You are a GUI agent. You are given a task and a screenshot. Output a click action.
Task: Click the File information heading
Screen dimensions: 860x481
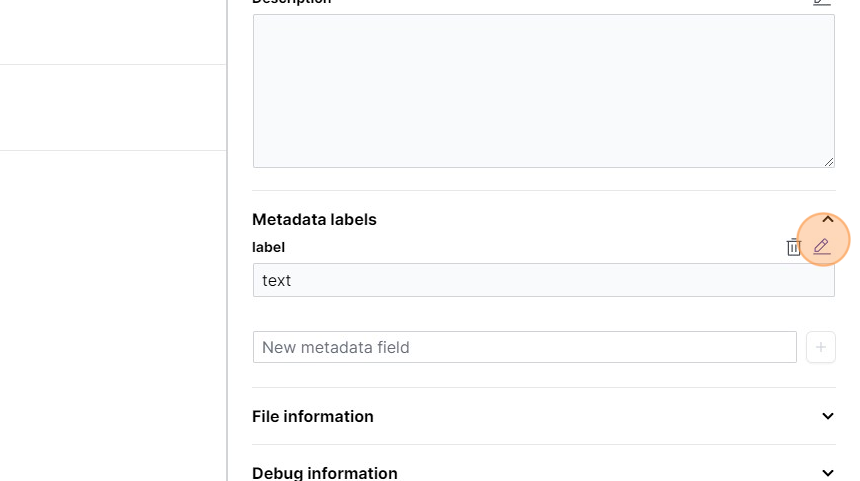point(313,416)
